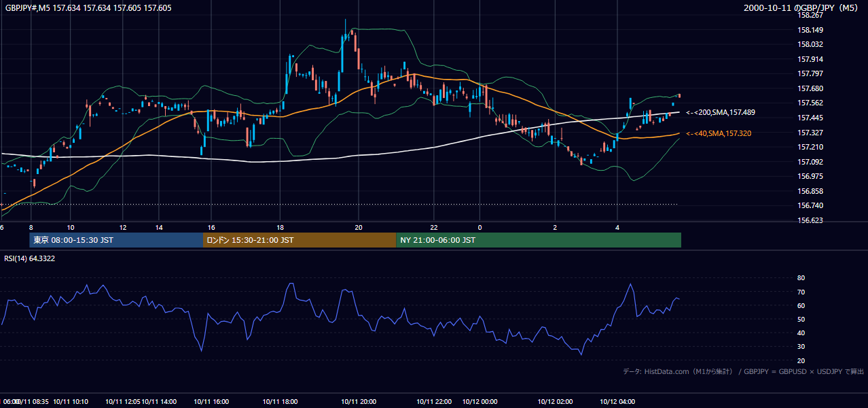The image size is (868, 408).
Task: Click price axis label 157.092
Action: point(810,162)
